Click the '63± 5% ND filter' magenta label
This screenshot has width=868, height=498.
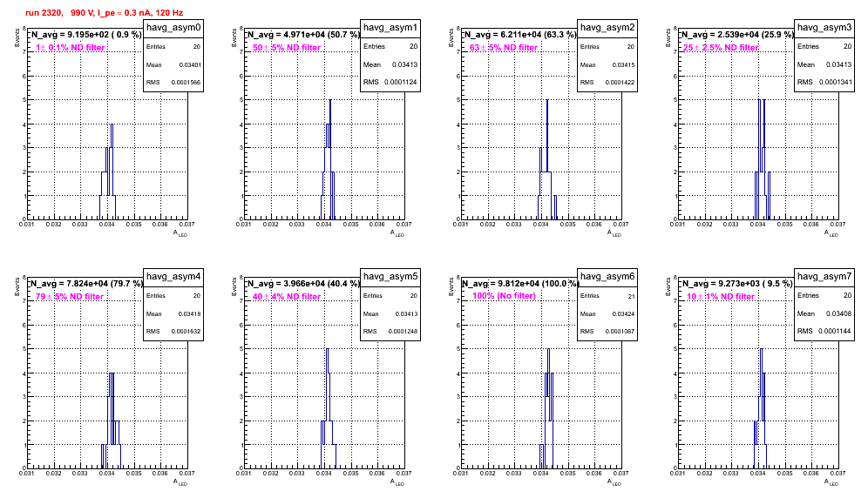click(504, 48)
